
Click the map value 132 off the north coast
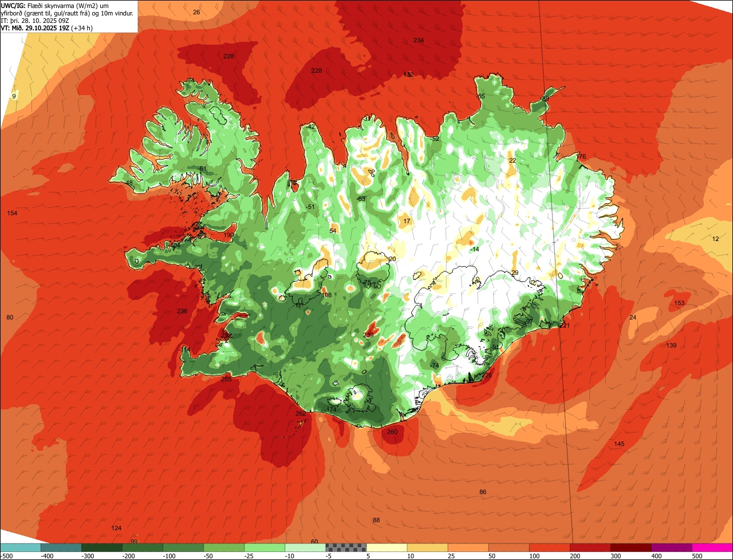(408, 74)
